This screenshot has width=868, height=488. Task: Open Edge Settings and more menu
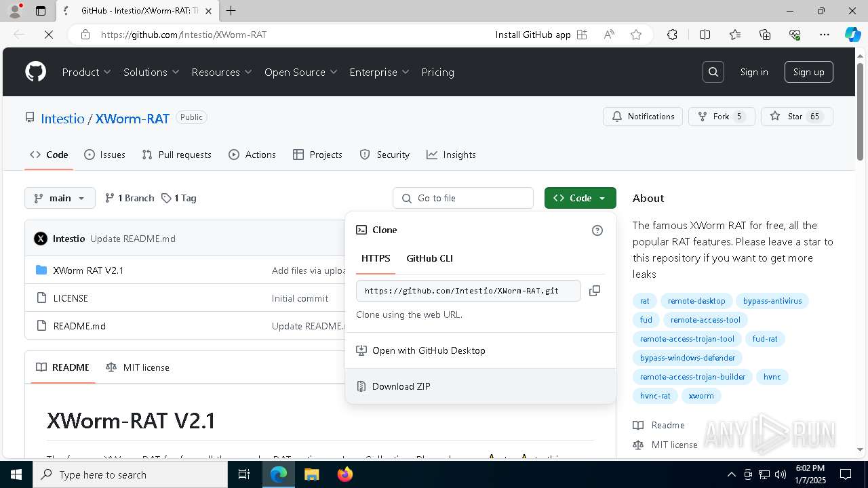[825, 35]
